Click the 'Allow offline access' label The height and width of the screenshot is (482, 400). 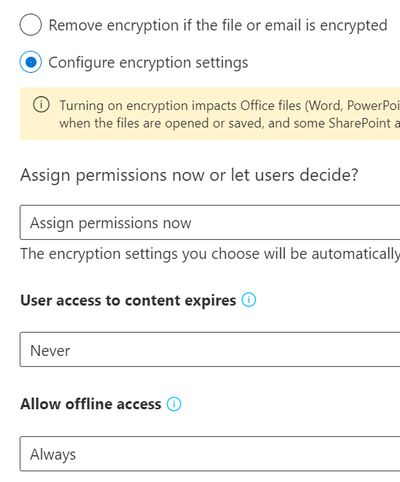(x=91, y=404)
